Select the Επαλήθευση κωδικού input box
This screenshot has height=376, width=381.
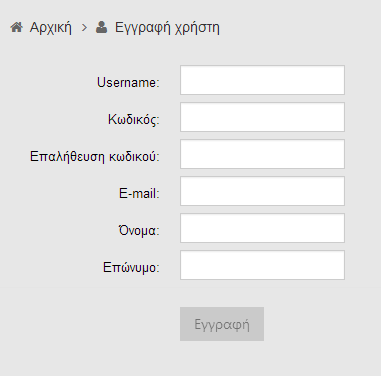pos(262,154)
